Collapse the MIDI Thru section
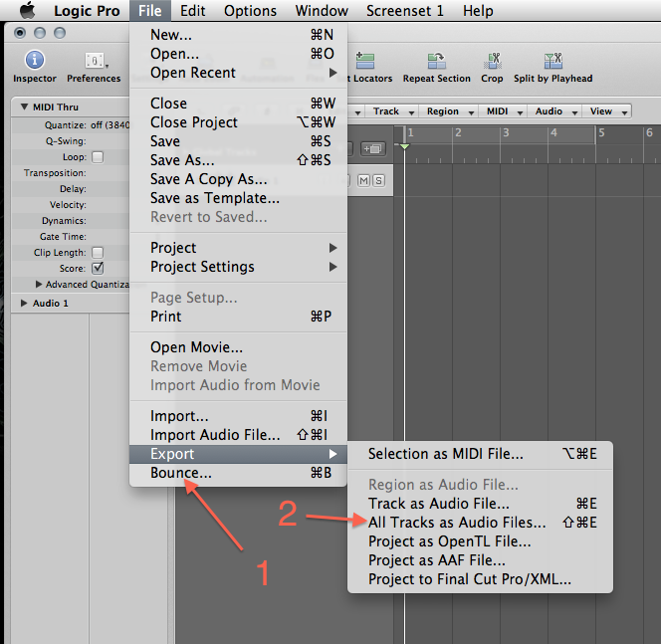 24,107
